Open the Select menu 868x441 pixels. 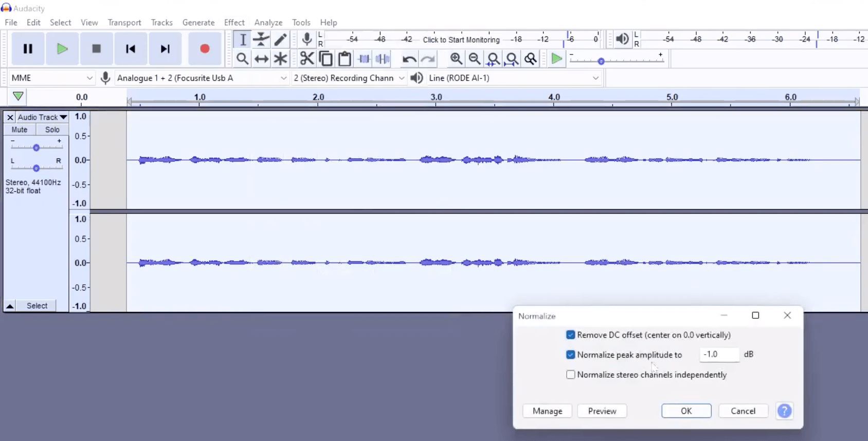tap(60, 23)
